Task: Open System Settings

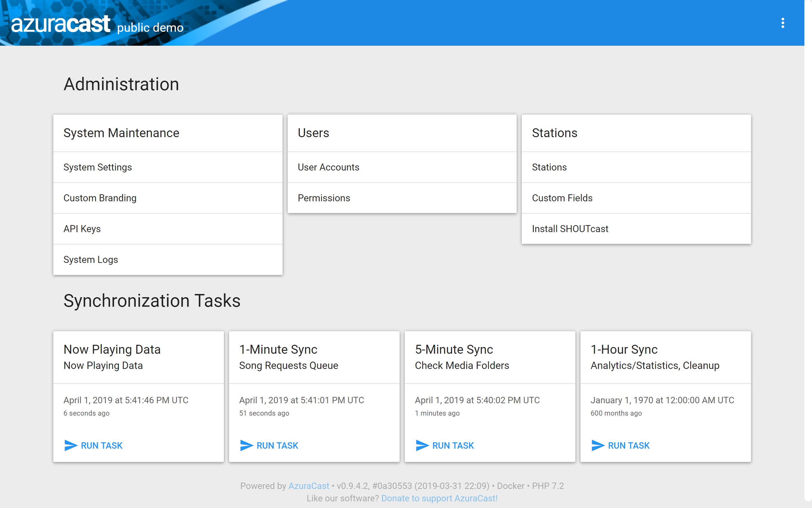Action: pos(98,167)
